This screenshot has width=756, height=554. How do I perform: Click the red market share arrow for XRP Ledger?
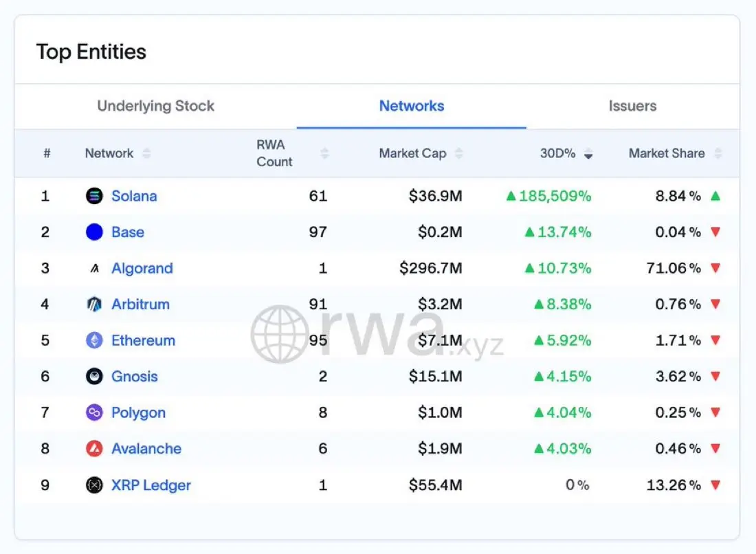pyautogui.click(x=715, y=485)
